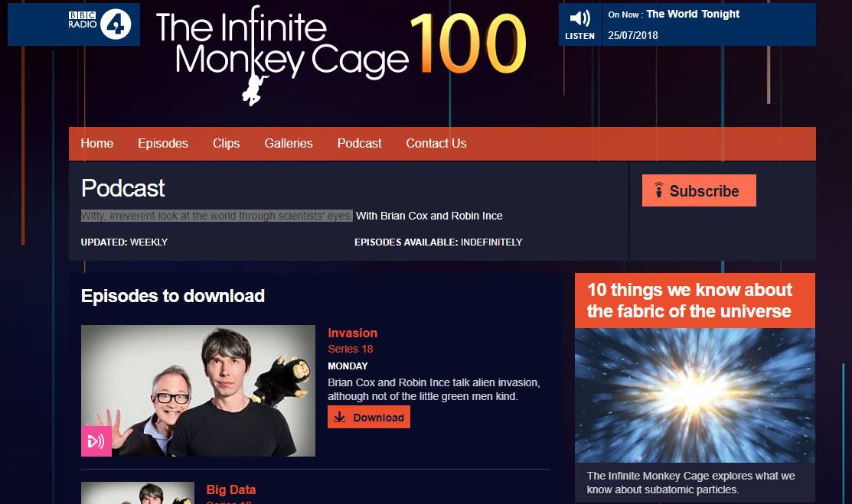The height and width of the screenshot is (504, 852).
Task: Click the Big Data episode thumbnail
Action: 138,493
